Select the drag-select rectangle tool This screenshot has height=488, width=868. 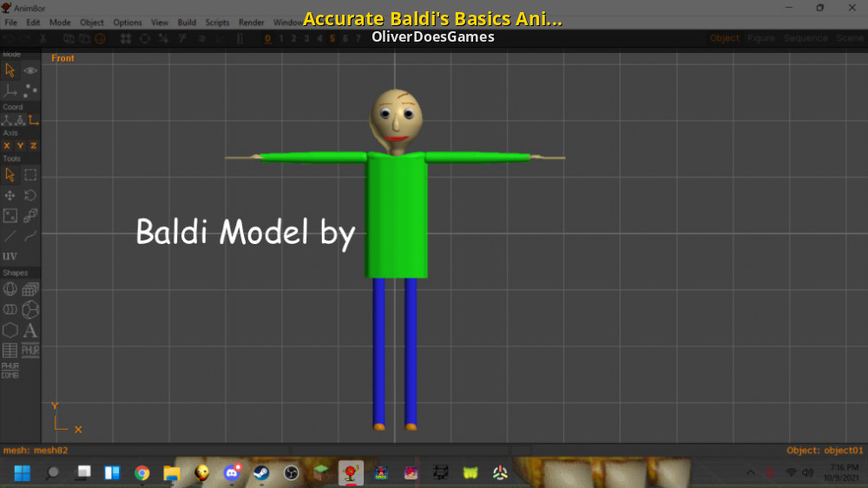tap(30, 175)
